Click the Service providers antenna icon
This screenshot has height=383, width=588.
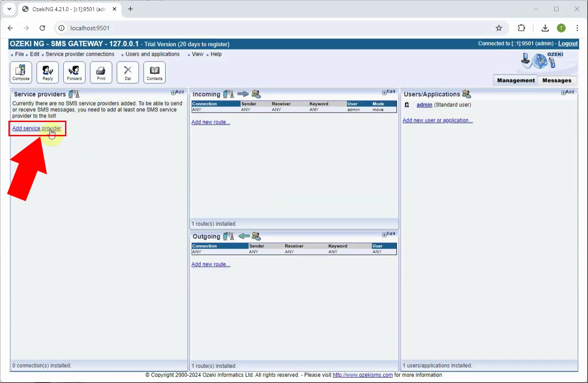[74, 94]
